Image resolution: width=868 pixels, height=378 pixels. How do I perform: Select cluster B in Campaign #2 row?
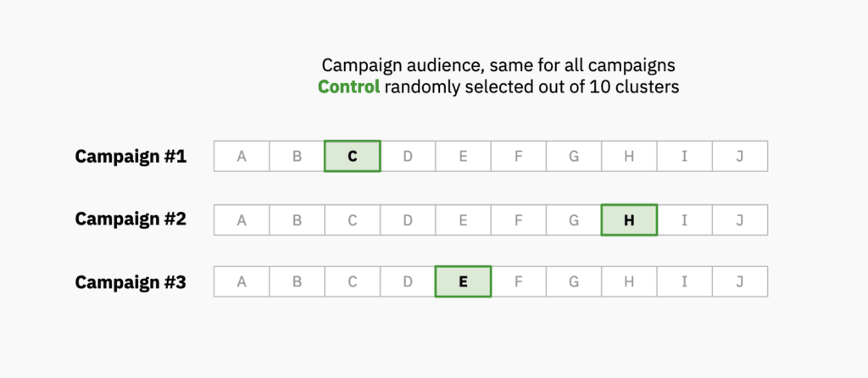pos(298,220)
